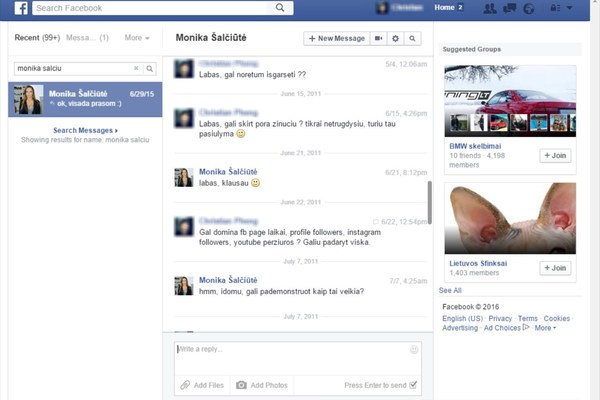This screenshot has width=600, height=400.
Task: Open conversation settings gear icon
Action: tap(395, 38)
